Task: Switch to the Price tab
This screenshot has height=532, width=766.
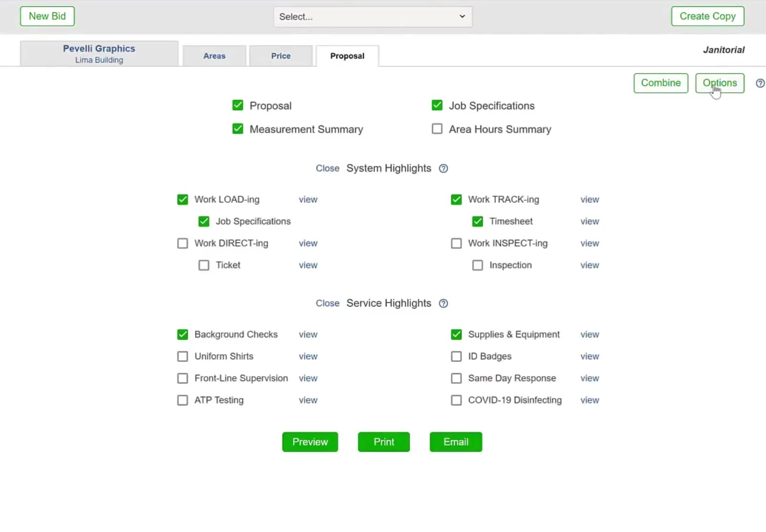Action: [x=281, y=56]
